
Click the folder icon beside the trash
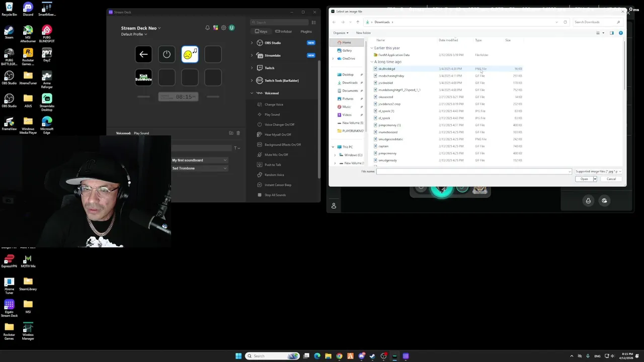click(231, 133)
